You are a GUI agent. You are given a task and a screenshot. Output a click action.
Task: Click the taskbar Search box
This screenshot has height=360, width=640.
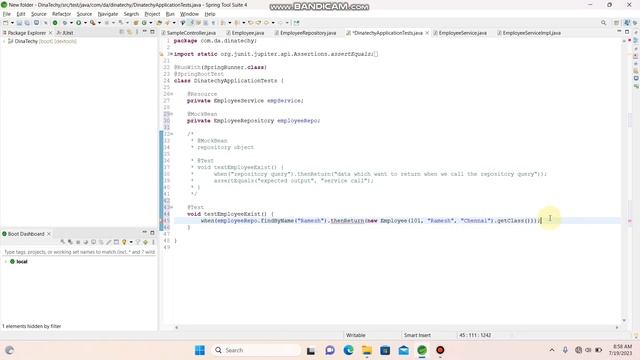pyautogui.click(x=256, y=350)
